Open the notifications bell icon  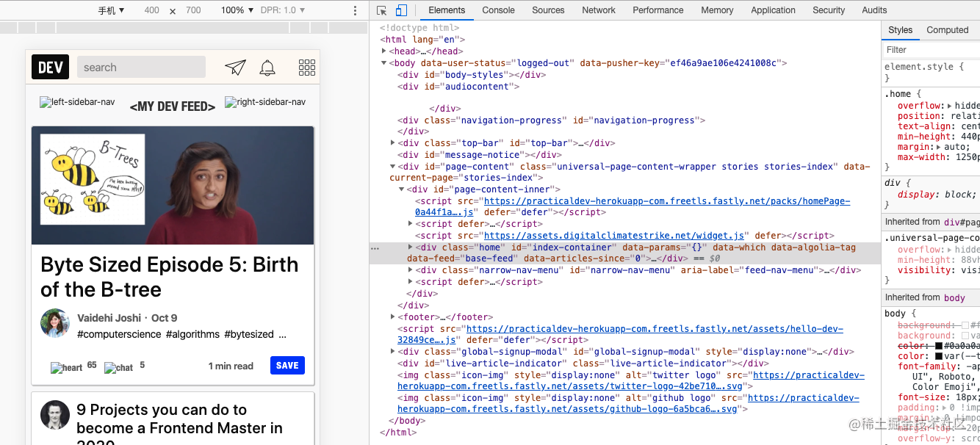tap(267, 68)
